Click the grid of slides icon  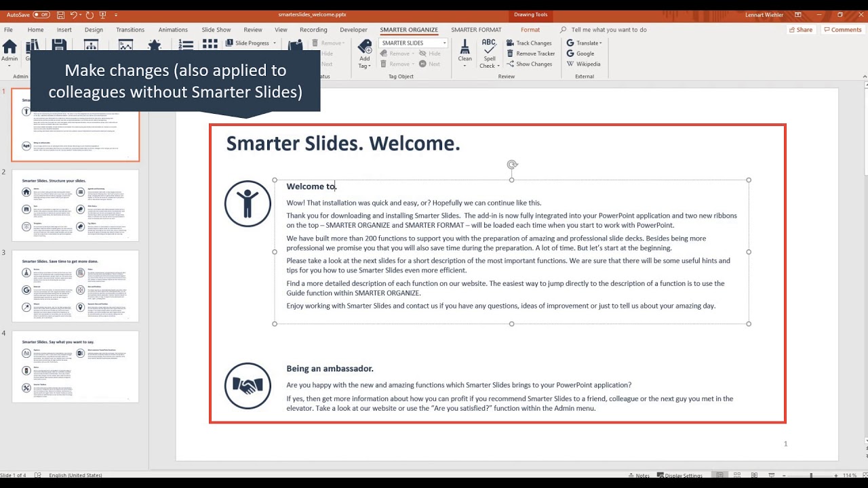210,44
